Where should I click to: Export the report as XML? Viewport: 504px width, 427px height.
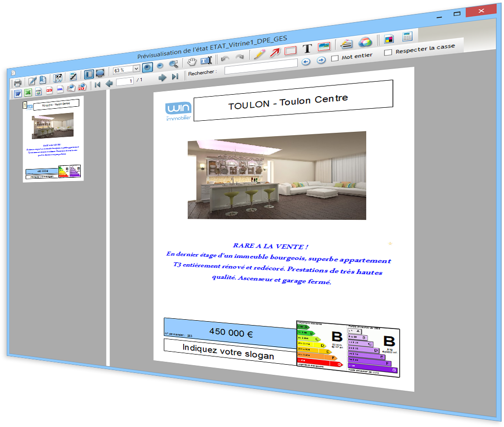60,89
